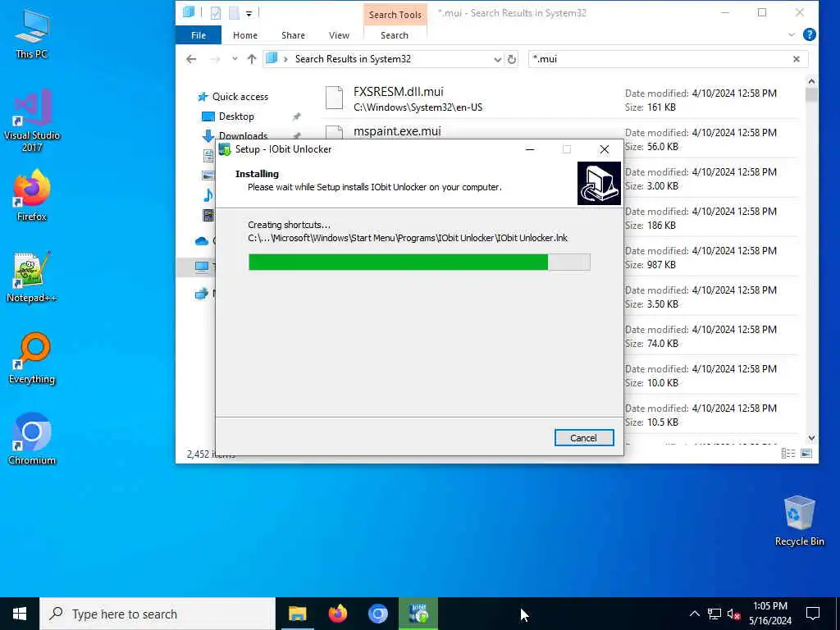840x630 pixels.
Task: Open Chromium desktop shortcut
Action: (x=32, y=439)
